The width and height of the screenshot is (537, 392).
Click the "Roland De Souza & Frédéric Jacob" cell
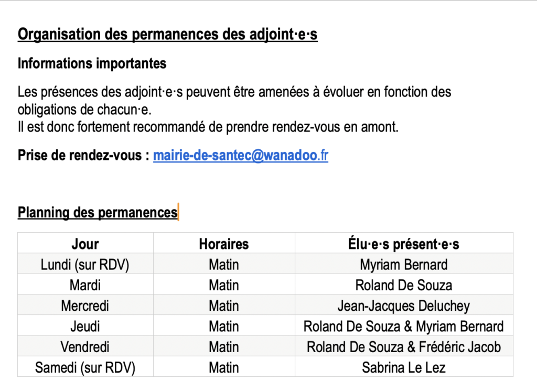[403, 347]
